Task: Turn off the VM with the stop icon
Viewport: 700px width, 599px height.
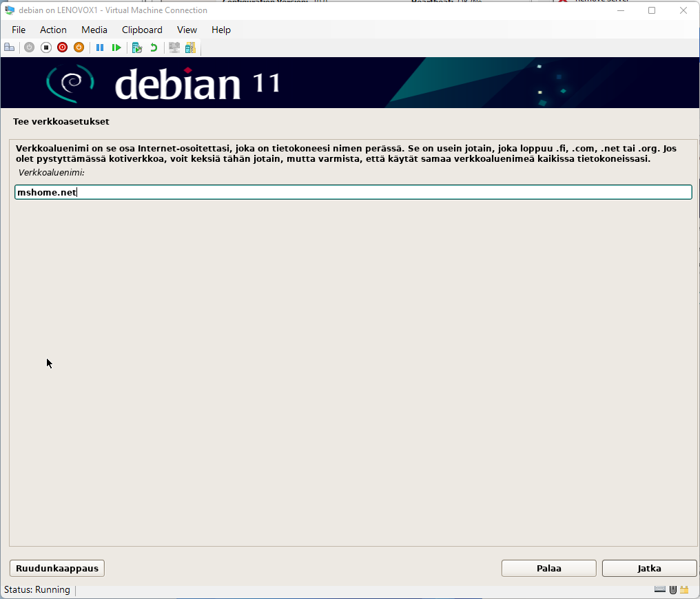Action: (46, 48)
